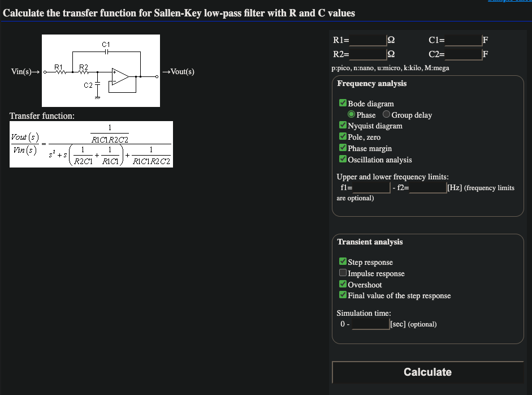This screenshot has width=532, height=395.
Task: Click the transfer function formula image
Action: [90, 144]
